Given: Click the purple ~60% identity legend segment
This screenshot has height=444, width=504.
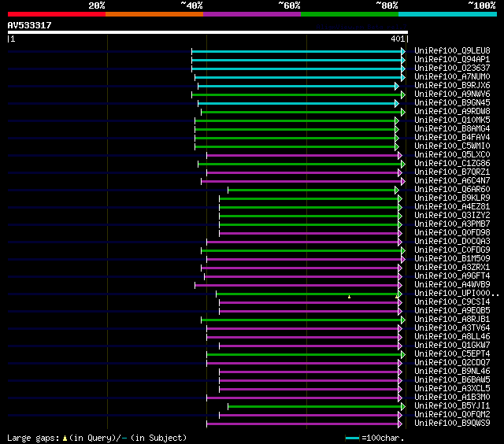Looking at the screenshot, I should pyautogui.click(x=252, y=14).
